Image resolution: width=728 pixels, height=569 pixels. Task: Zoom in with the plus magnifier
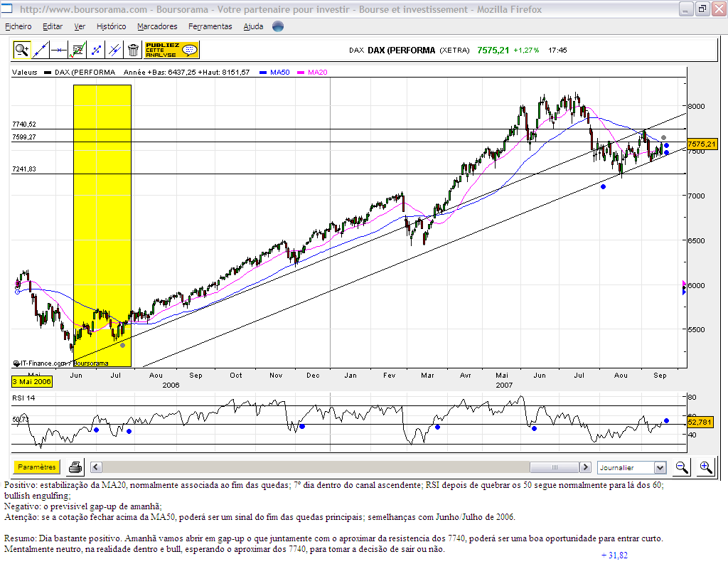point(706,467)
